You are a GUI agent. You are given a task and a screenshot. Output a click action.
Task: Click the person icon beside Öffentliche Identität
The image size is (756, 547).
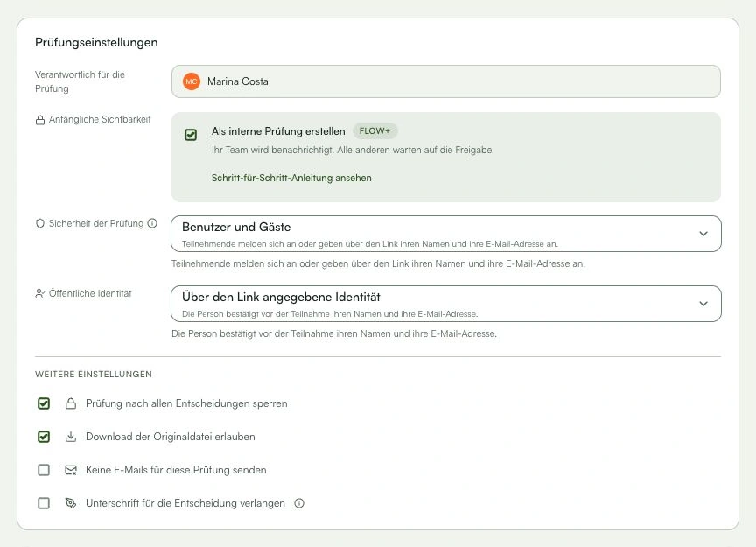pyautogui.click(x=40, y=293)
